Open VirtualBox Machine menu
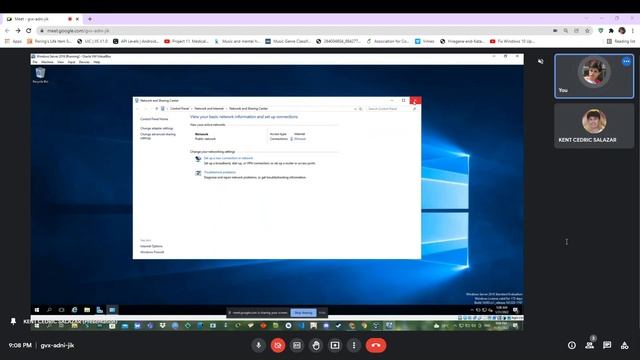Image resolution: width=640 pixels, height=360 pixels. click(47, 62)
